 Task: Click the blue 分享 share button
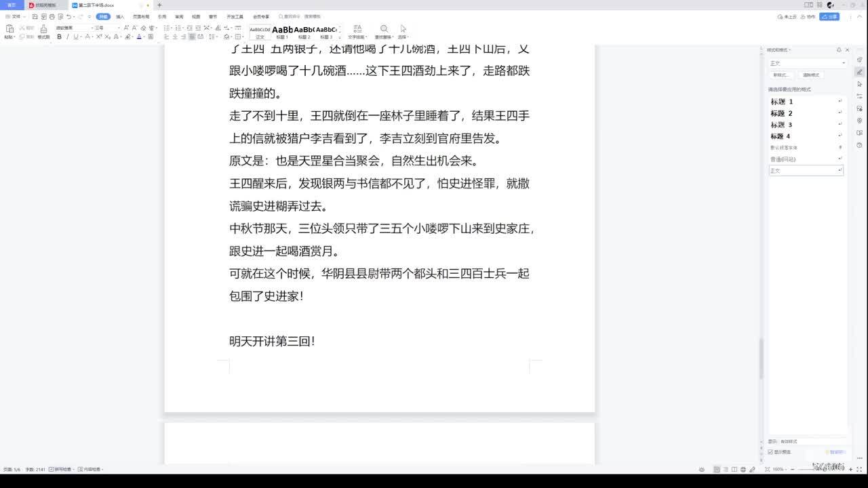pos(829,16)
